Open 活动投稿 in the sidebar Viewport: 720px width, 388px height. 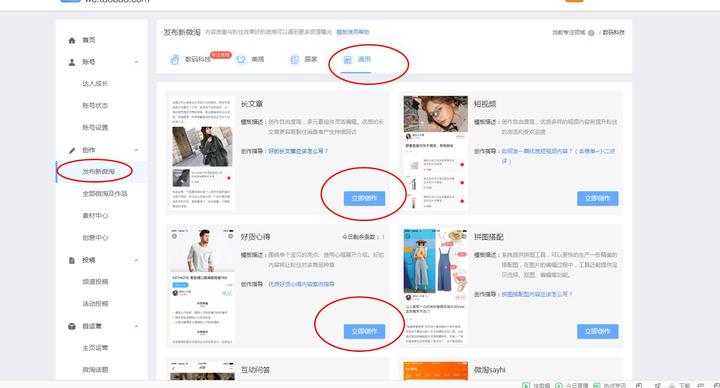(95, 304)
